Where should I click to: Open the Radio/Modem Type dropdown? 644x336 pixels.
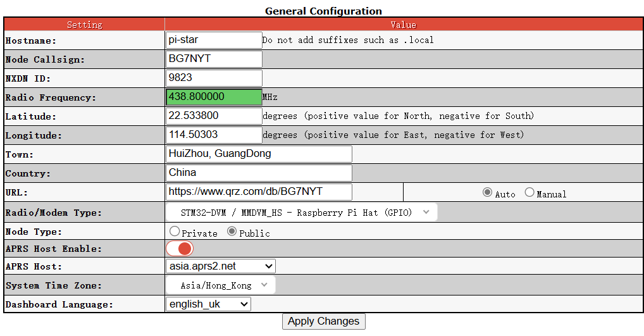[302, 213]
